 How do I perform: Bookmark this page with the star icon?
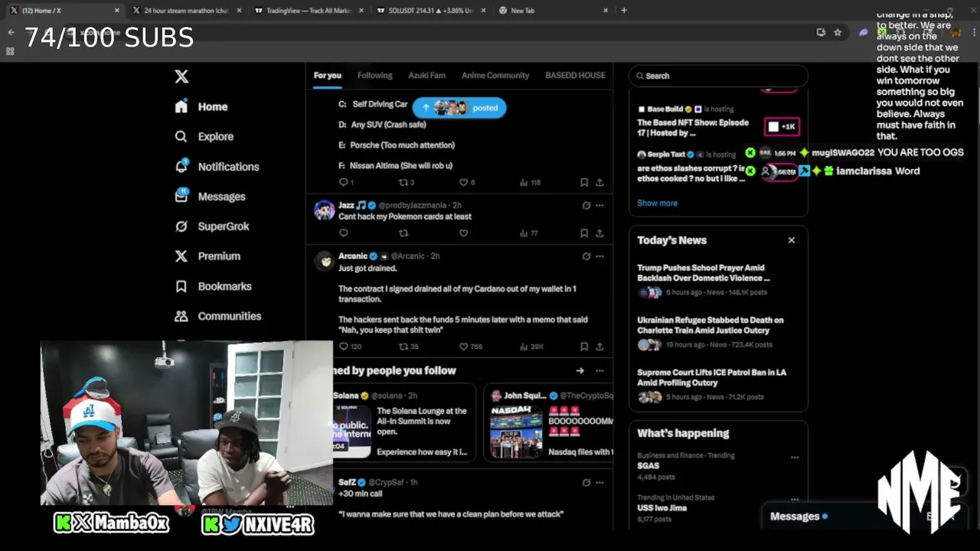[x=838, y=32]
